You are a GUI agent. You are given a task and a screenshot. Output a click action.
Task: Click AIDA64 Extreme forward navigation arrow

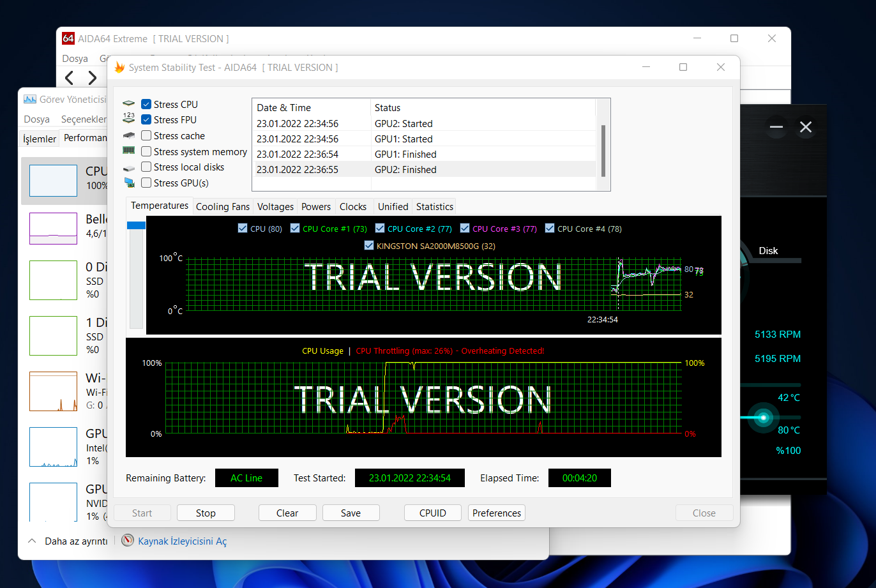(x=93, y=78)
